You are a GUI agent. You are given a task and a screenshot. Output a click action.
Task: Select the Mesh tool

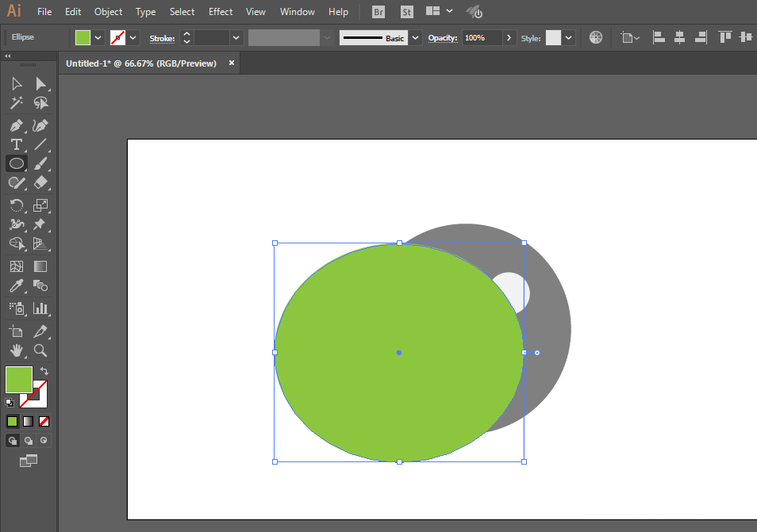coord(17,266)
